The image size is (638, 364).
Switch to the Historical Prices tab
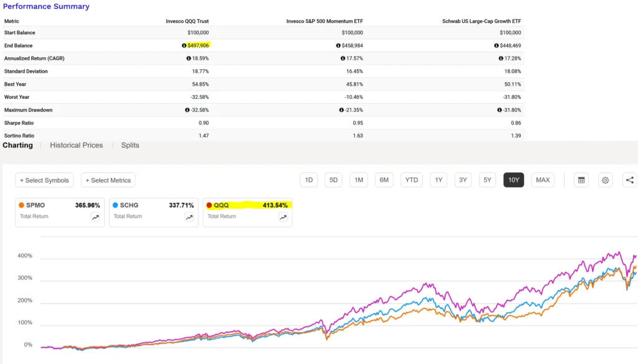[x=77, y=145]
